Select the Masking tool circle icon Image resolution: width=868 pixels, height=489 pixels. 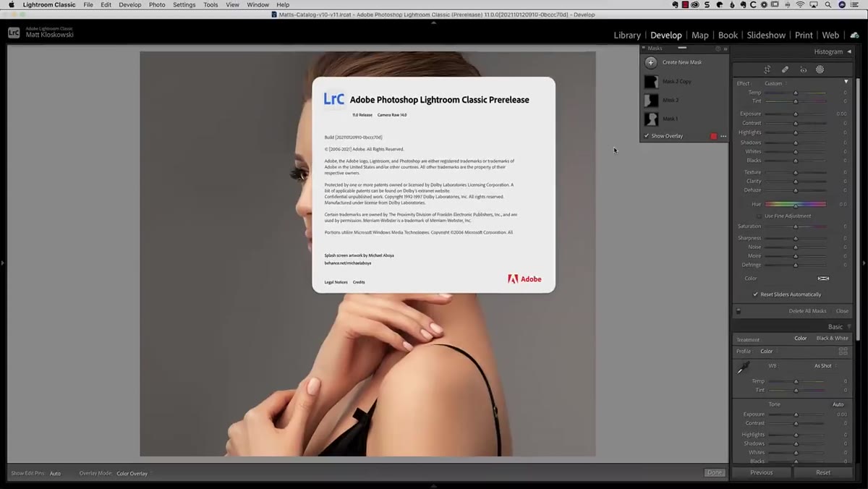coord(820,69)
